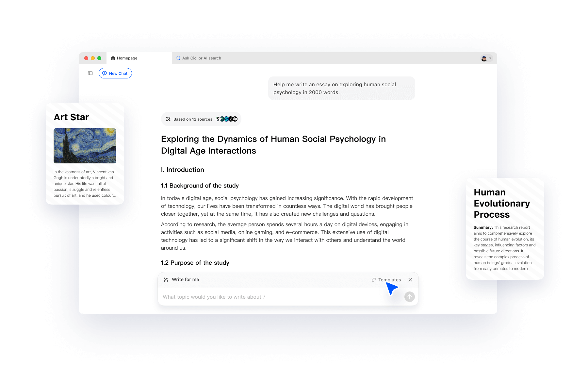
Task: Expand the Human Evolutionary Process summary card
Action: click(x=505, y=229)
